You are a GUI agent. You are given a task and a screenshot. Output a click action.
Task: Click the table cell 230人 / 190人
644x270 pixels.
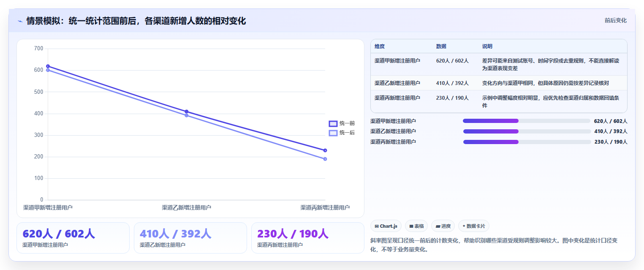tap(452, 98)
